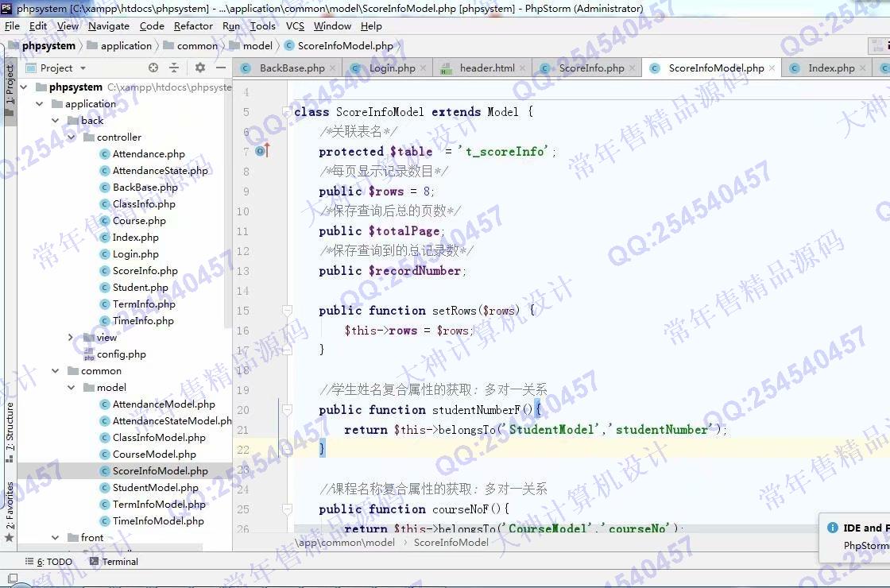
Task: Expand the view folder
Action: [71, 337]
